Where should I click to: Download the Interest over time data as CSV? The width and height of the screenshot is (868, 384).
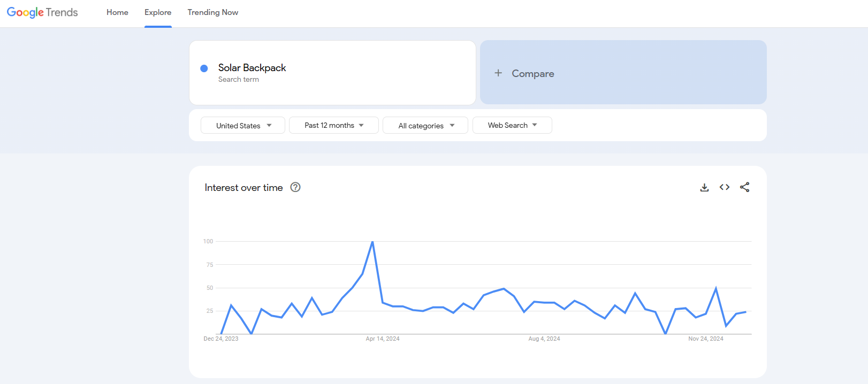point(704,187)
